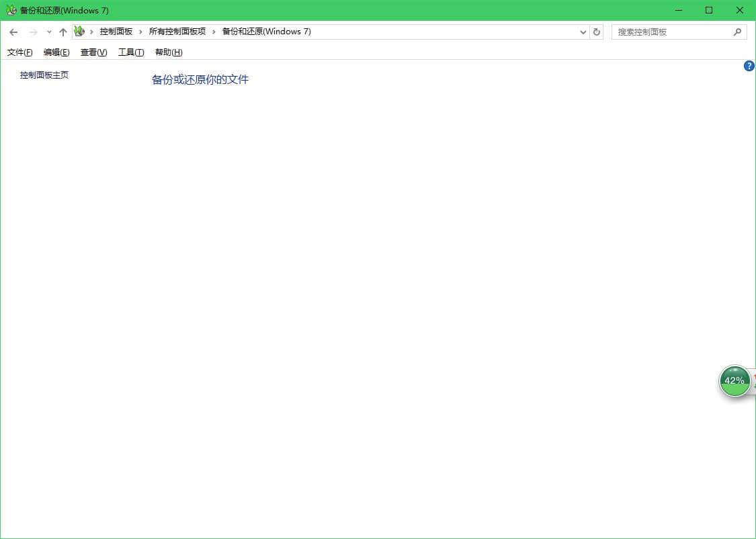Go to 控制面板主页 in the left pane
The width and height of the screenshot is (756, 539).
click(x=44, y=75)
